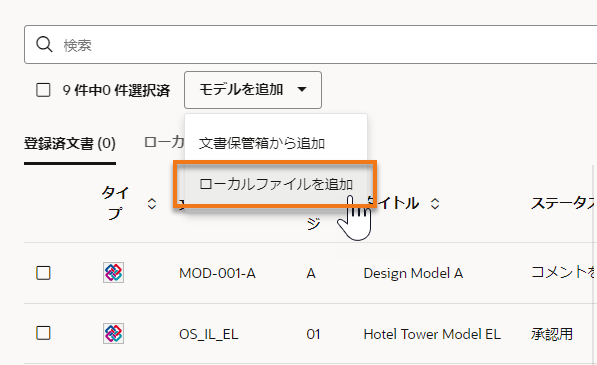Click the OS_IL_EL document number

click(x=209, y=335)
